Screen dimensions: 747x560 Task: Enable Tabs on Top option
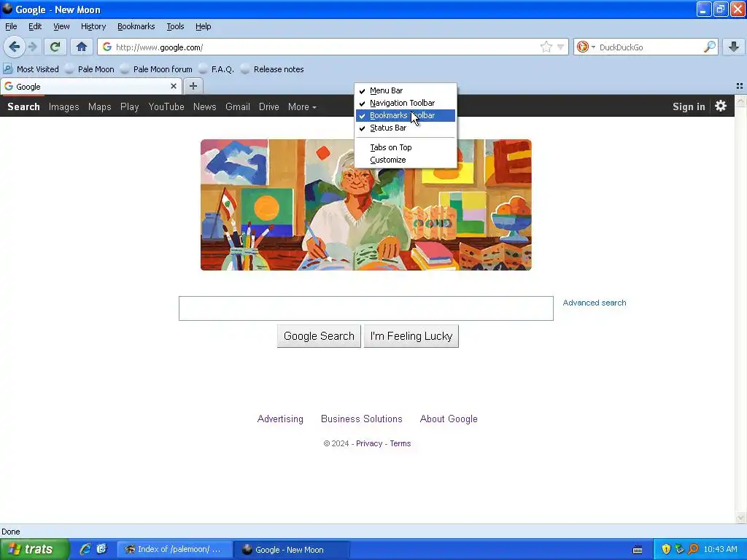(406, 147)
